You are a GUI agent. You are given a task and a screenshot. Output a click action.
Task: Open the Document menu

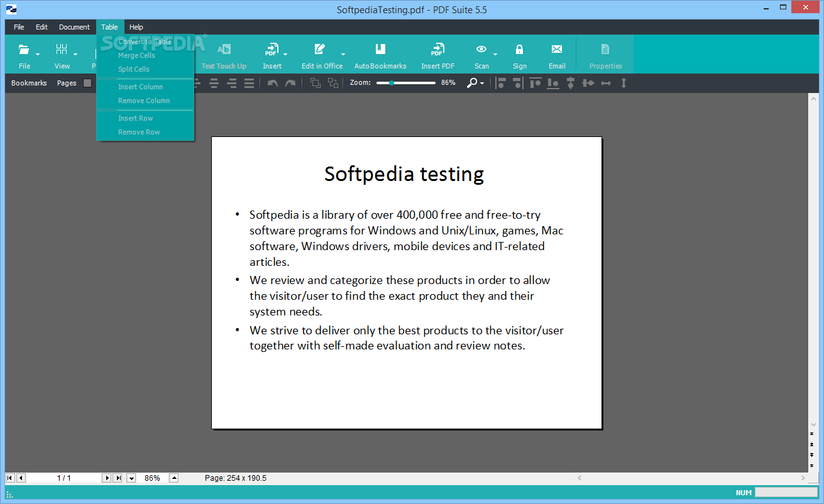point(74,27)
